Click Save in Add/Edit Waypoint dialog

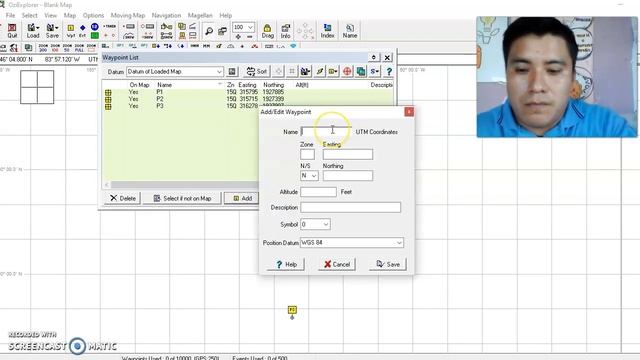(x=388, y=264)
